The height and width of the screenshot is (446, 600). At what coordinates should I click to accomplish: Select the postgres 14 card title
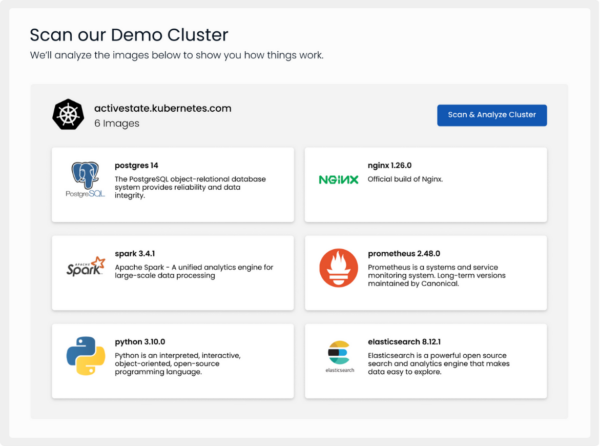click(137, 166)
